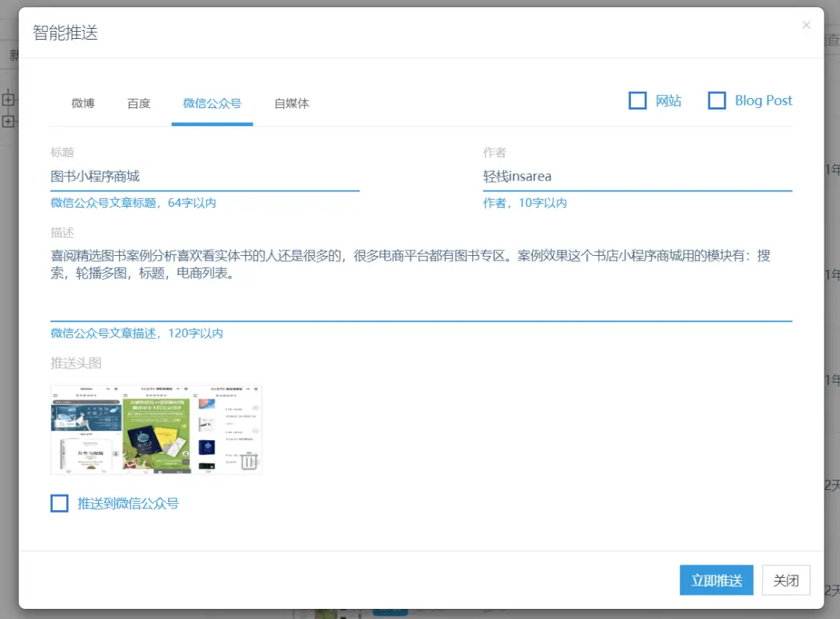The height and width of the screenshot is (619, 840).
Task: Click the 智能推送 dialog title
Action: 65,33
